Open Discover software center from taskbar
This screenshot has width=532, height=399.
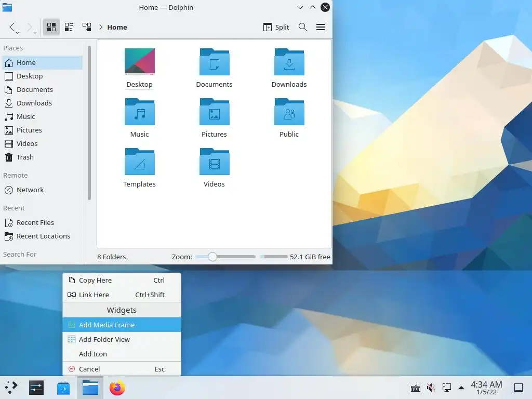coord(63,388)
